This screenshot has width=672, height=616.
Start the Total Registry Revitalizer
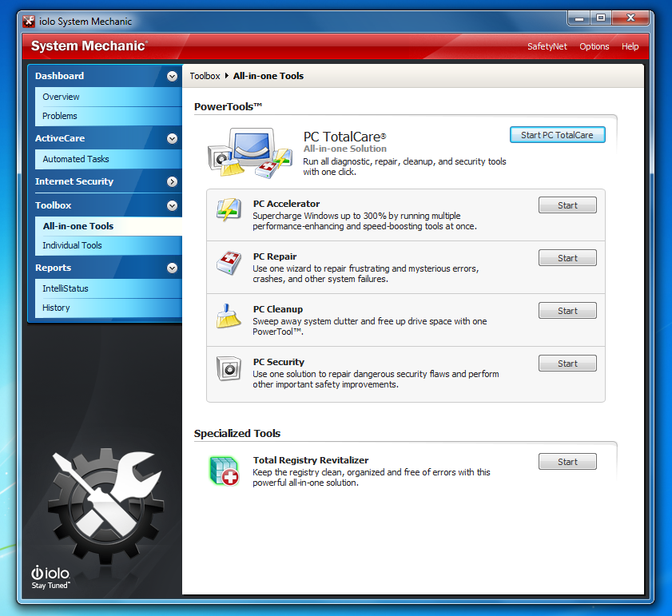point(567,462)
